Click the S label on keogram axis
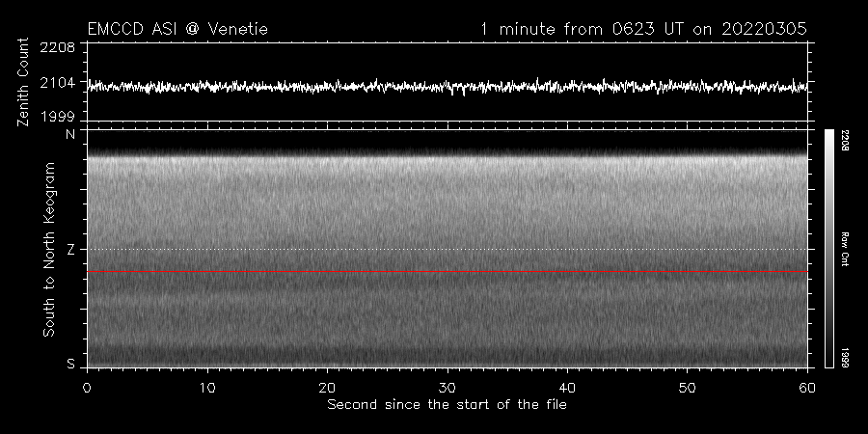This screenshot has height=434, width=868. (70, 364)
